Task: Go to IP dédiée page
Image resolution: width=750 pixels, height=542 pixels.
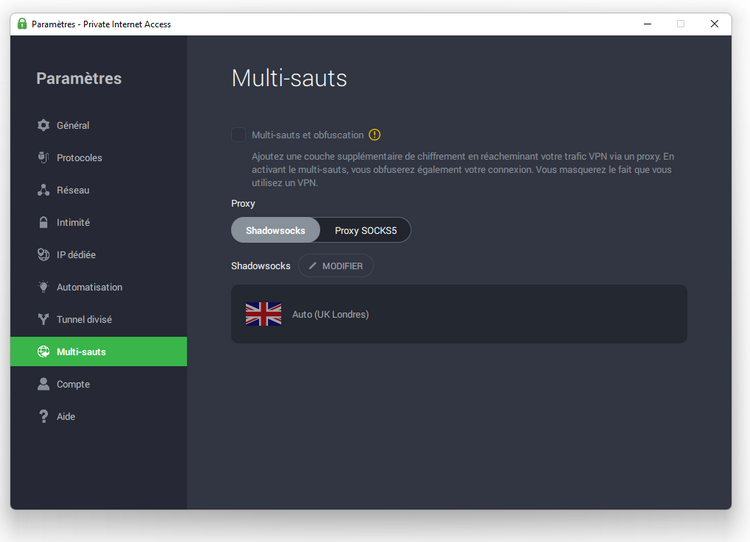Action: point(99,254)
